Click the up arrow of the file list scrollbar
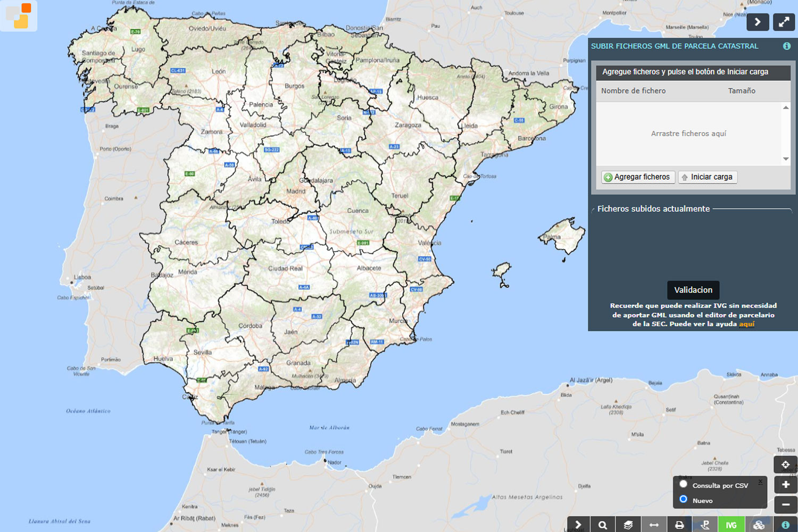 786,108
